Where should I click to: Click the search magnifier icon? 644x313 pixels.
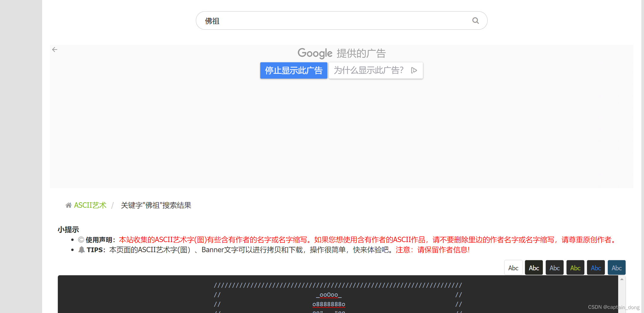(475, 20)
